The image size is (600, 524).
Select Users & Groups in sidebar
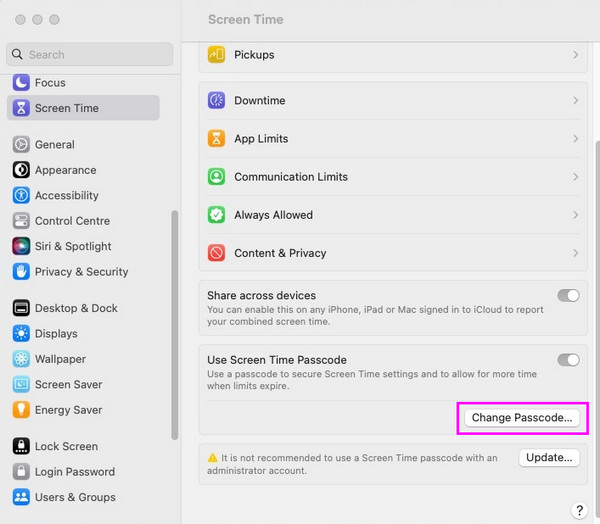tap(83, 497)
